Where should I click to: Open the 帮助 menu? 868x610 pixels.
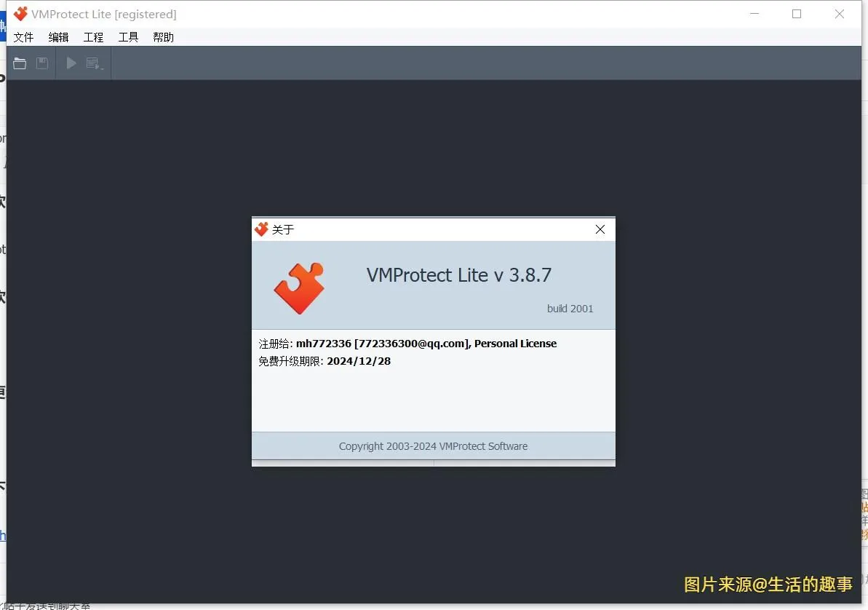click(163, 37)
